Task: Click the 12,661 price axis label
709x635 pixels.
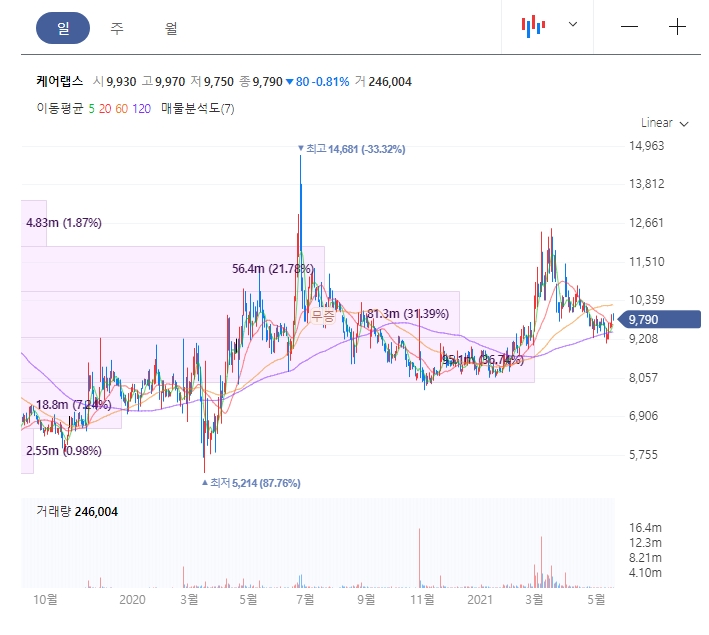Action: [646, 223]
